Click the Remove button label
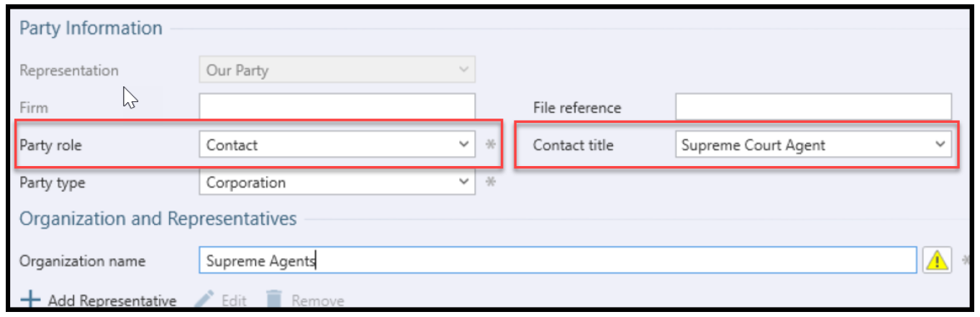This screenshot has height=317, width=980. pyautogui.click(x=317, y=301)
